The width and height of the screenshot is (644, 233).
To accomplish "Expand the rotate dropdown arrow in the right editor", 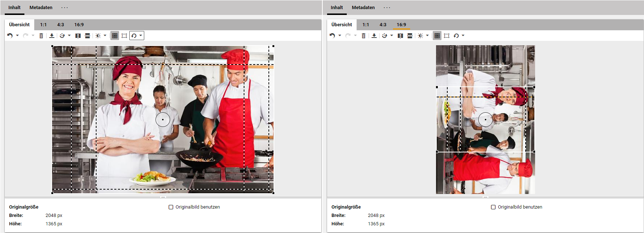I will [463, 36].
